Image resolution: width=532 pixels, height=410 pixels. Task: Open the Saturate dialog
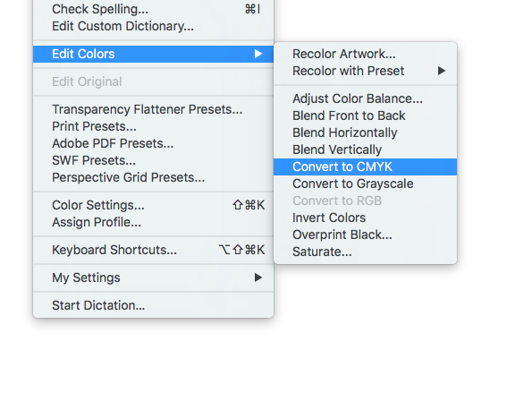(x=365, y=252)
